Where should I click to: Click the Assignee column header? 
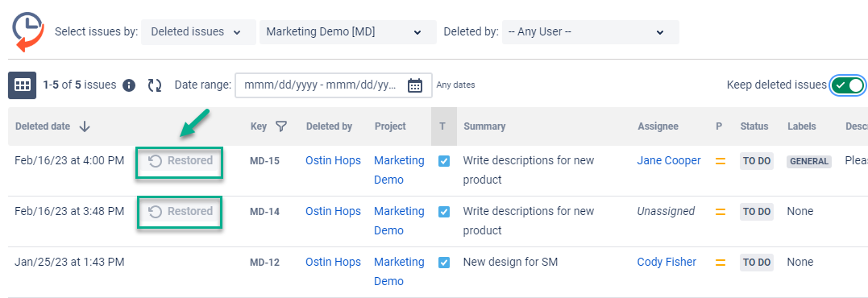(658, 126)
